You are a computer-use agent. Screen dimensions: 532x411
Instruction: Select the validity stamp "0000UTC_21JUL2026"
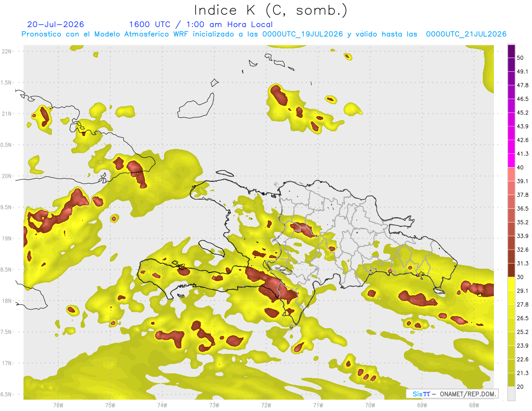coord(466,34)
